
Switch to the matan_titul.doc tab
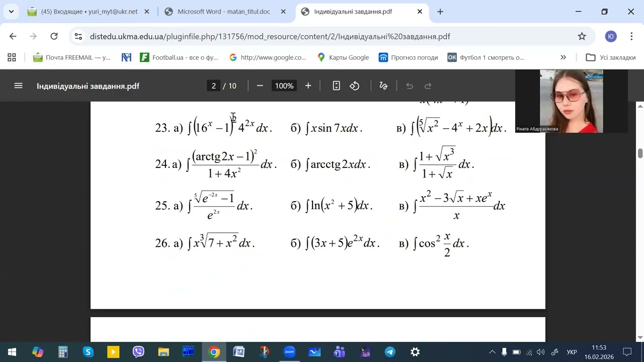coord(225,12)
